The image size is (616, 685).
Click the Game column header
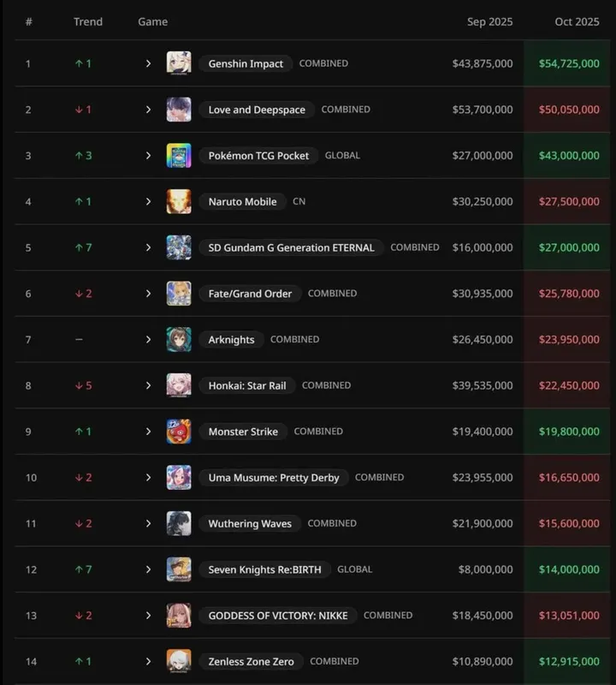[152, 21]
